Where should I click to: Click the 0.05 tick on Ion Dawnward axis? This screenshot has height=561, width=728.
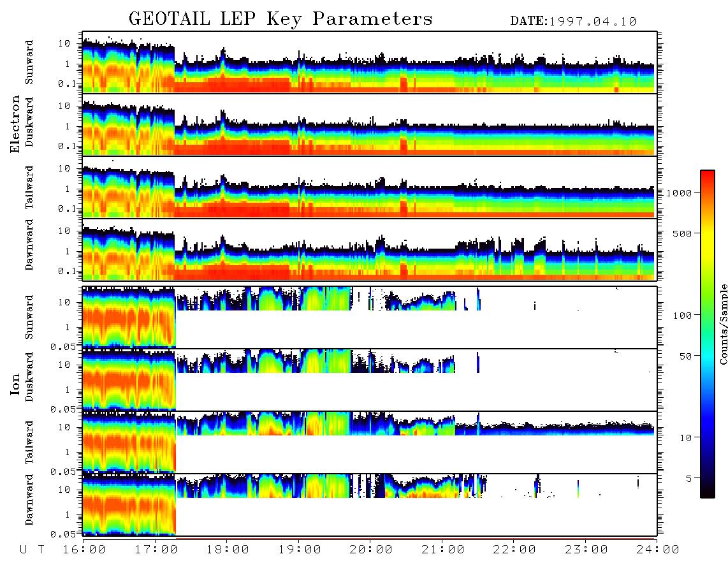tap(62, 534)
